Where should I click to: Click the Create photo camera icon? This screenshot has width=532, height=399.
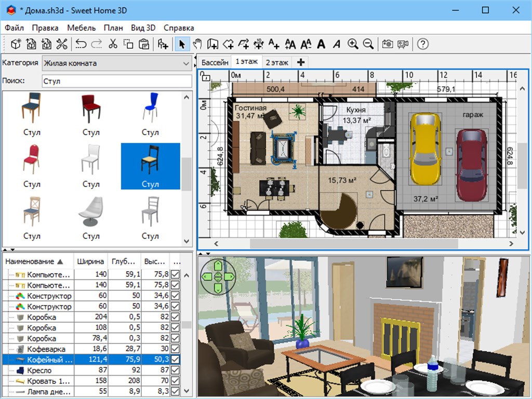coord(387,44)
